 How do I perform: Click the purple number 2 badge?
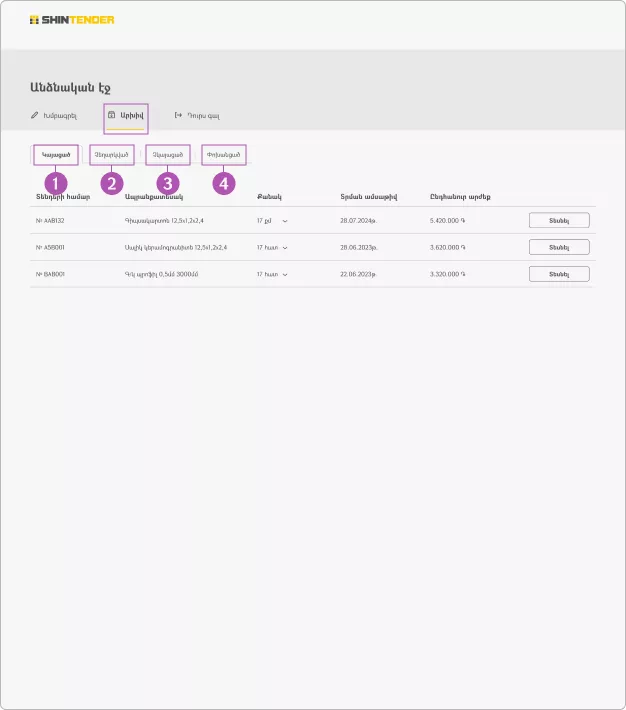click(112, 183)
